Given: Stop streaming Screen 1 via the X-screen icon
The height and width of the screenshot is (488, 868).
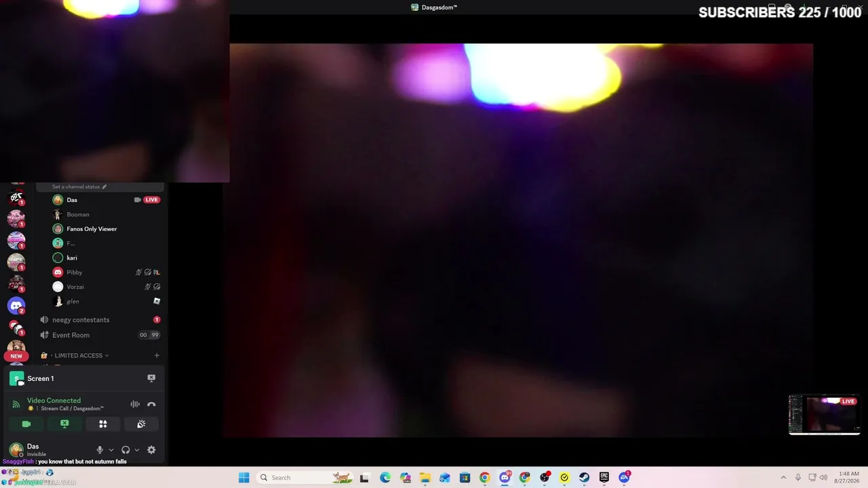Looking at the screenshot, I should (x=151, y=378).
